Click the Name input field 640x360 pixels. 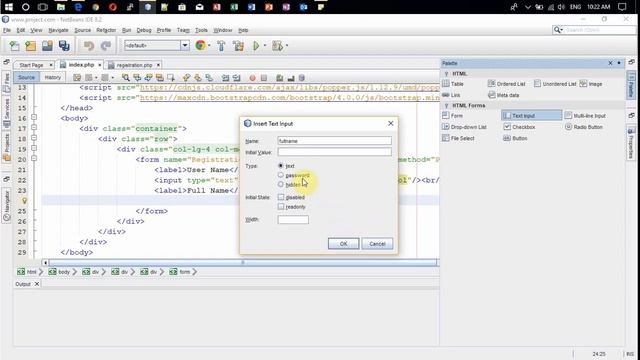(x=334, y=141)
